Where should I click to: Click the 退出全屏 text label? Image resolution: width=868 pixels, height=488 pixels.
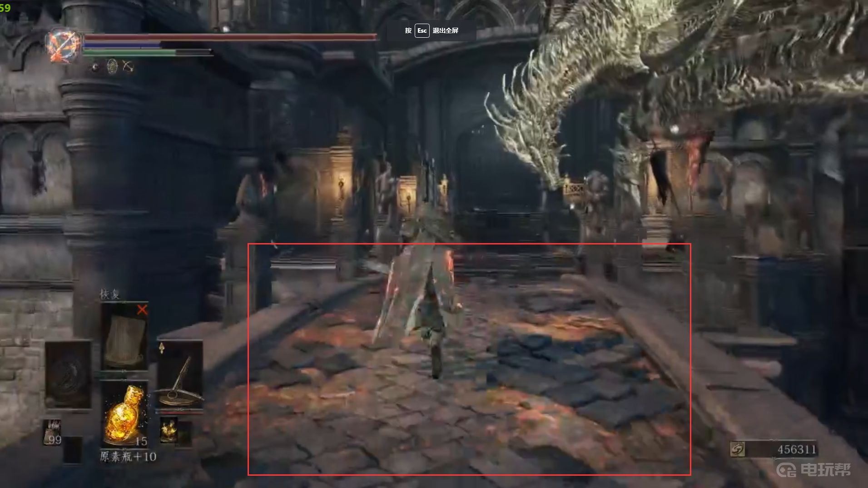point(445,30)
